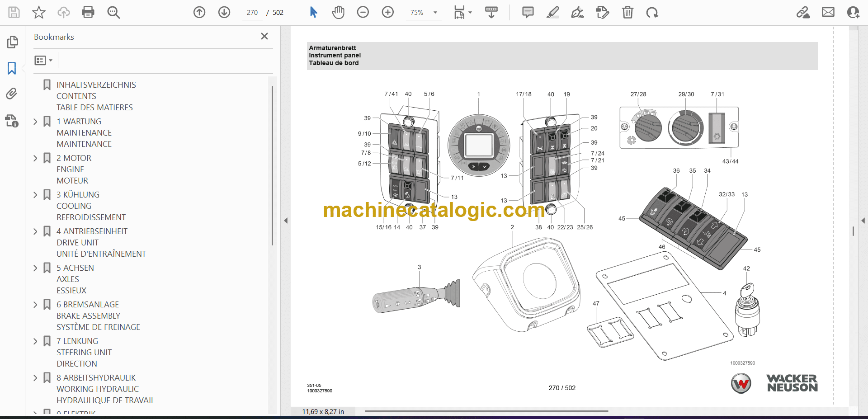Select the highlight text tool

(552, 12)
